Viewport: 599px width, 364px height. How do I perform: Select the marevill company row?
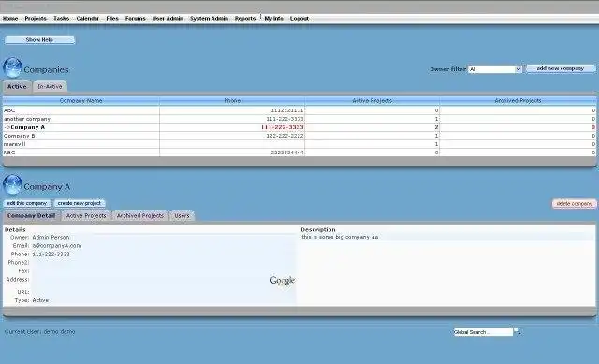pos(299,144)
